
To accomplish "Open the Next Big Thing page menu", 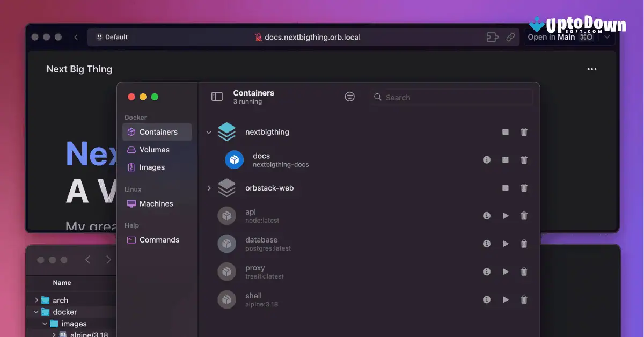I will tap(592, 69).
